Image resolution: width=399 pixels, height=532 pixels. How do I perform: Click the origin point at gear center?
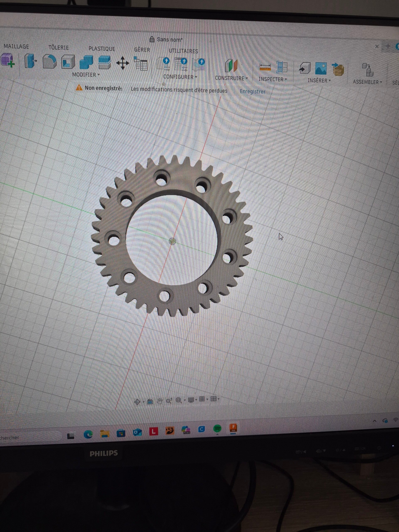coord(172,241)
